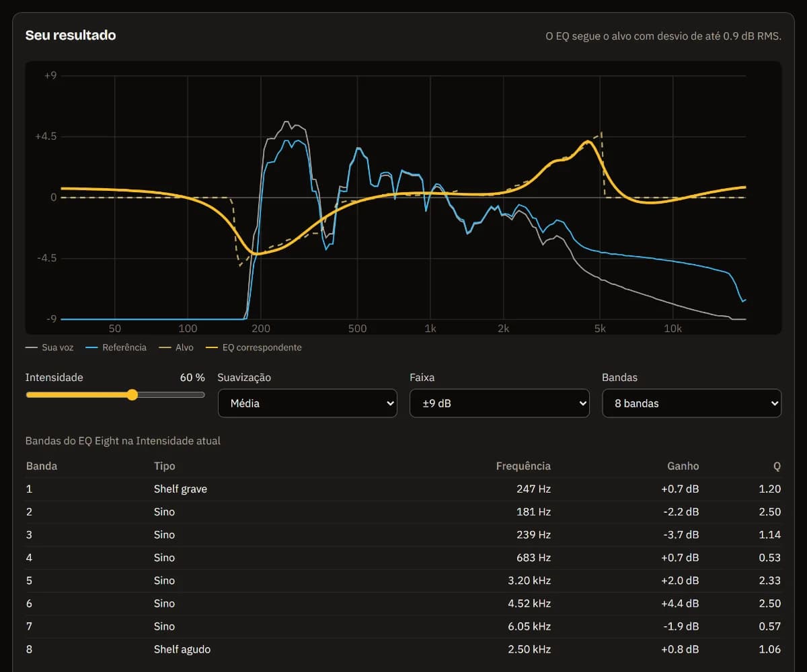Screen dimensions: 807x672
Task: Click the "181 Hz" frequency cell
Action: click(534, 511)
